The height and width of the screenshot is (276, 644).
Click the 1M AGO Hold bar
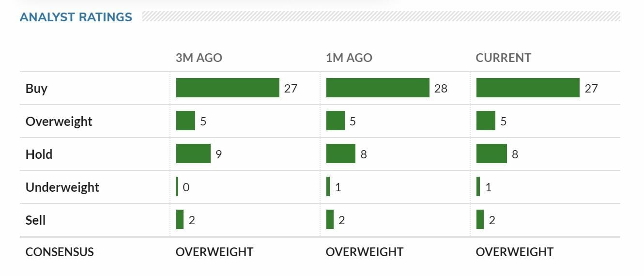coord(340,153)
